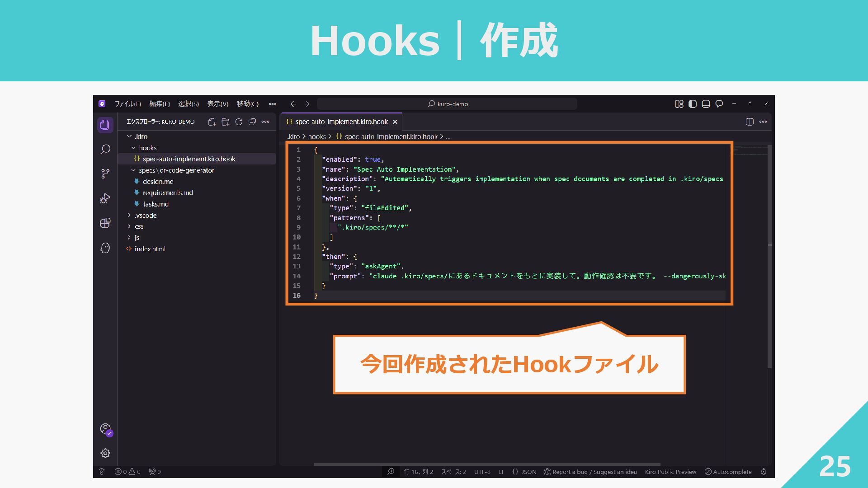Open the 移動(G) menu
The height and width of the screenshot is (488, 868).
coord(248,104)
